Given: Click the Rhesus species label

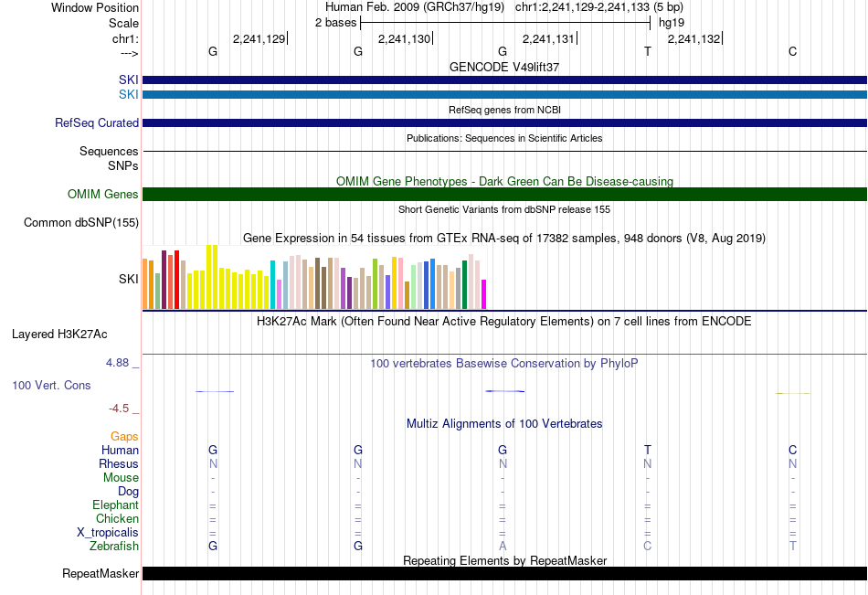Looking at the screenshot, I should click(119, 463).
